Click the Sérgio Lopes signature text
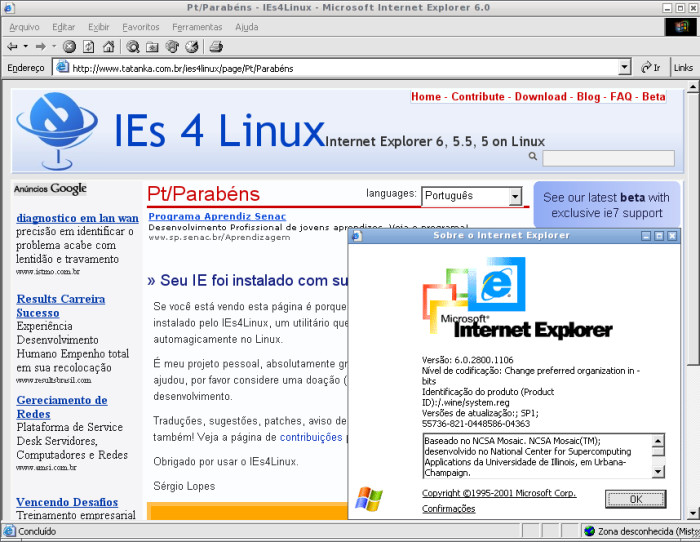Screen dimensions: 700x542 pyautogui.click(x=184, y=486)
